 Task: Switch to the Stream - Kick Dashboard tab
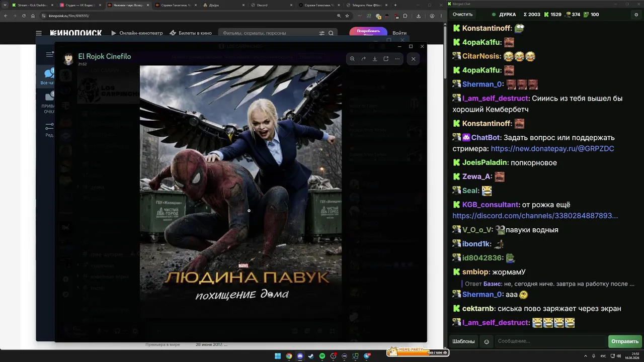[32, 5]
